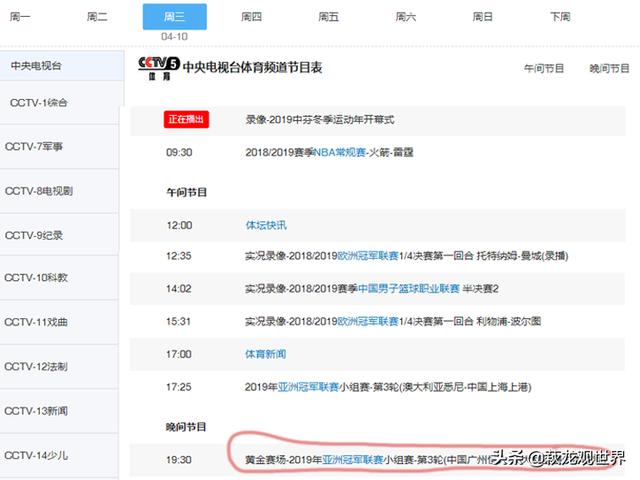
Task: Click the 17:00 time cell
Action: (179, 354)
